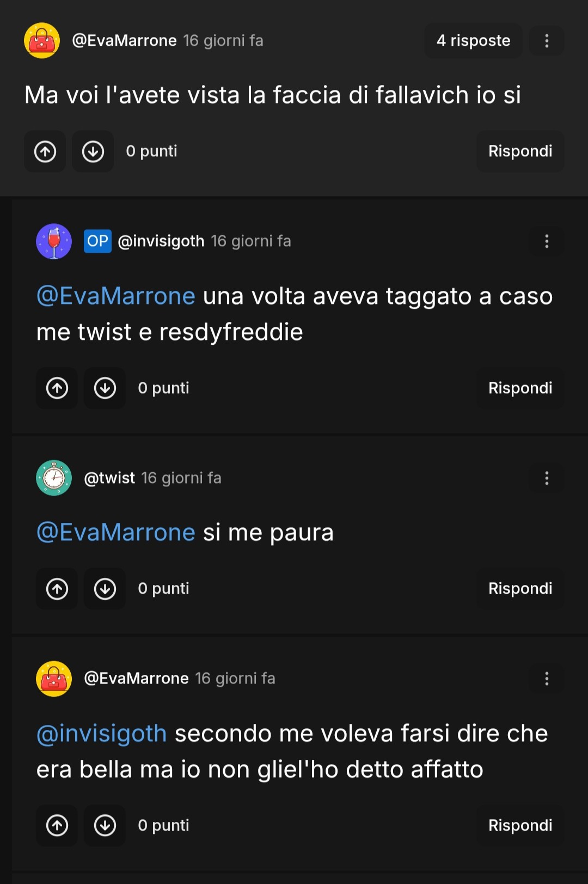Reply to twist's comment with Rispondi

pos(520,589)
